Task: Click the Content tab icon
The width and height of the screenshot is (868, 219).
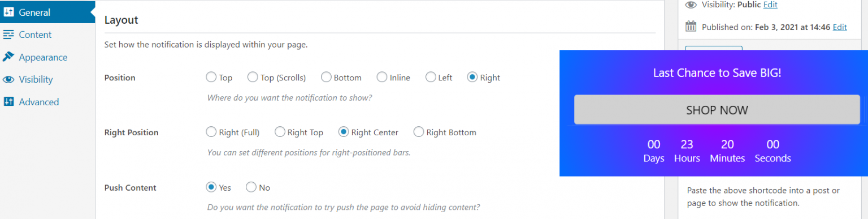Action: coord(8,35)
